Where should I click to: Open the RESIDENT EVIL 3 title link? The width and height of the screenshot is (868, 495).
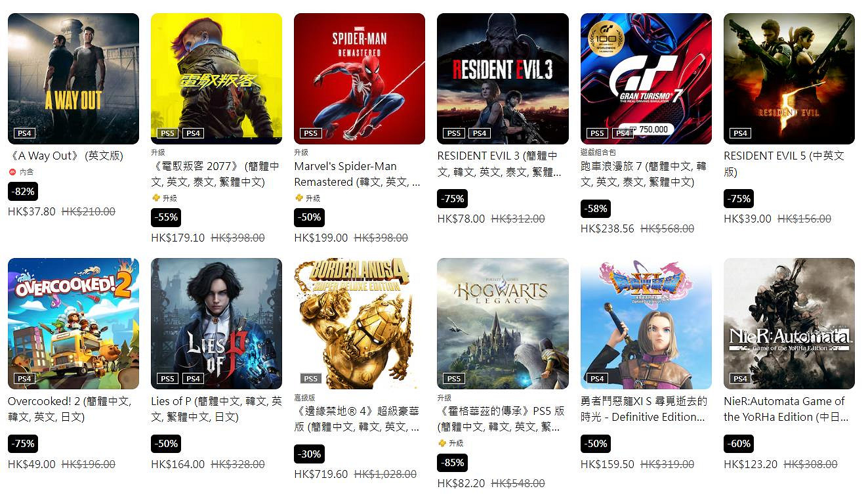499,164
